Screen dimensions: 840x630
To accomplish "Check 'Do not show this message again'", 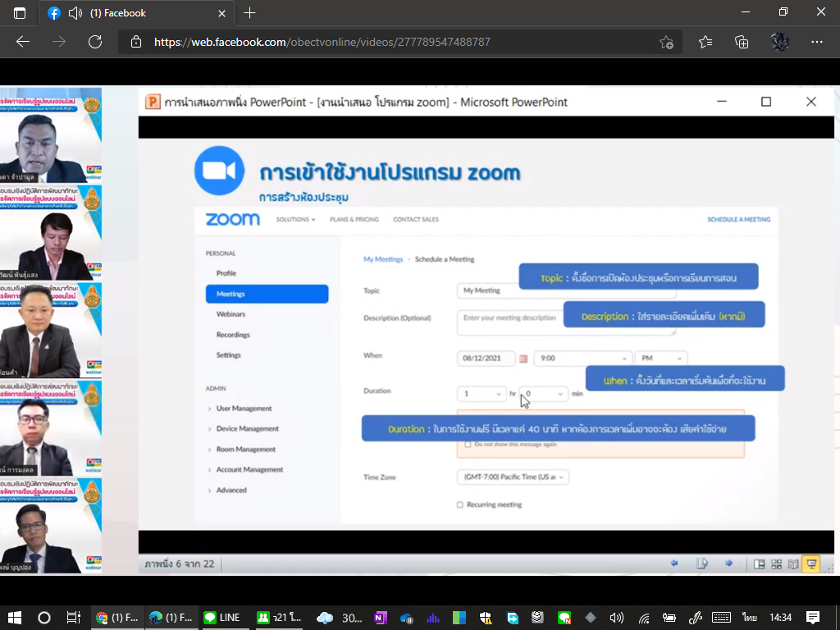I will pos(468,445).
